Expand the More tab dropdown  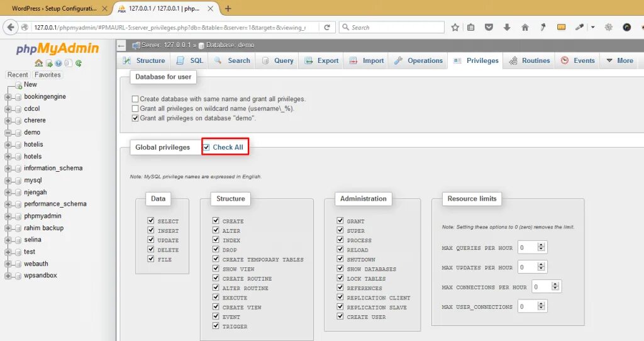pyautogui.click(x=619, y=60)
